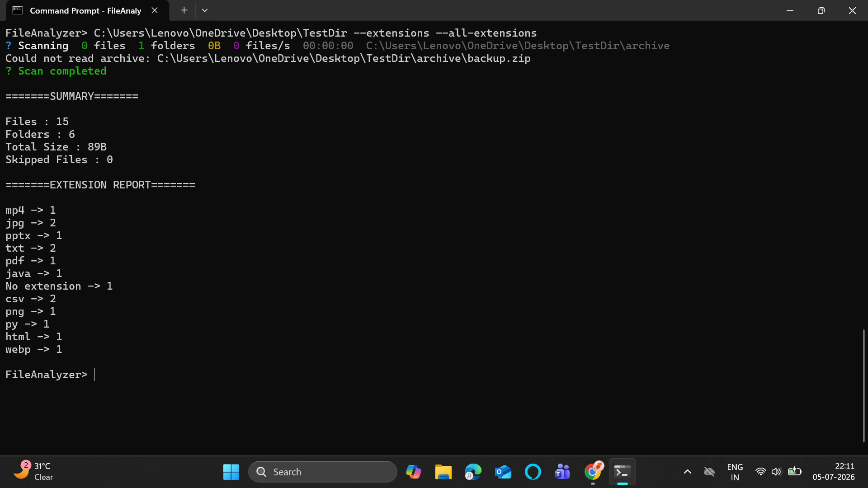Click the '--all-extensions' command argument
868x488 pixels.
tap(486, 33)
